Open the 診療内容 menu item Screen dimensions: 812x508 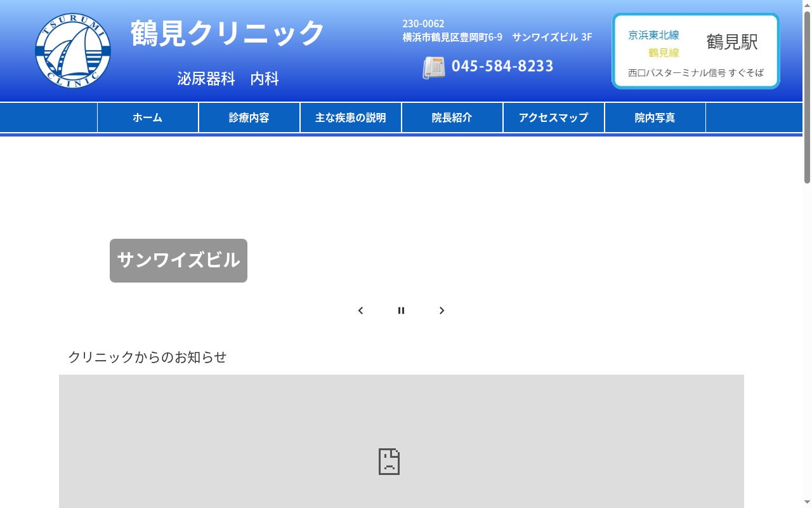click(249, 117)
